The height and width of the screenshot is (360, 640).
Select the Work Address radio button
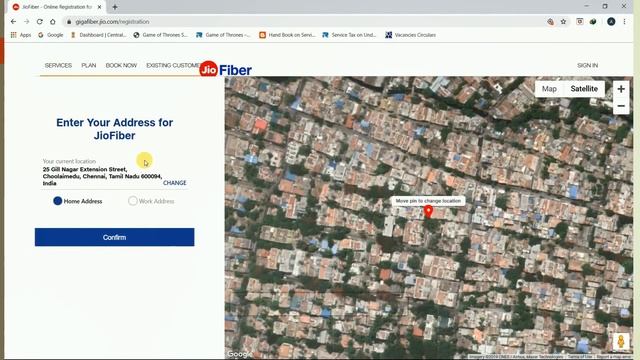pyautogui.click(x=133, y=201)
